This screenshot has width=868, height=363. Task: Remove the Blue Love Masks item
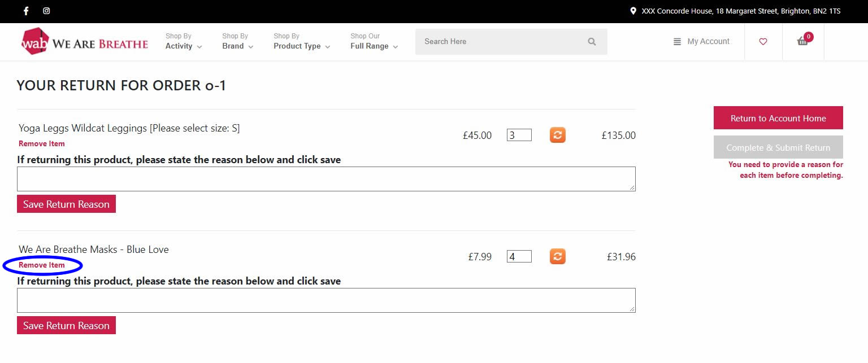(42, 265)
